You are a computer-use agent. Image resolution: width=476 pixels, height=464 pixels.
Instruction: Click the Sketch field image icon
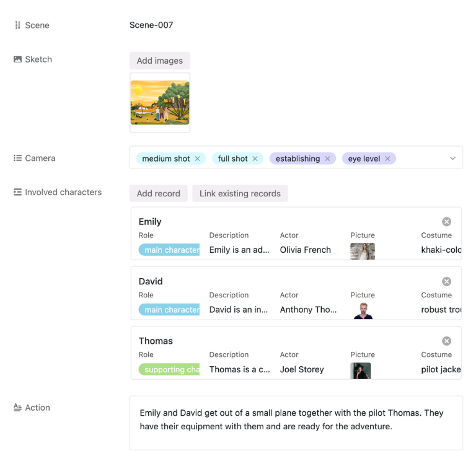[x=17, y=59]
